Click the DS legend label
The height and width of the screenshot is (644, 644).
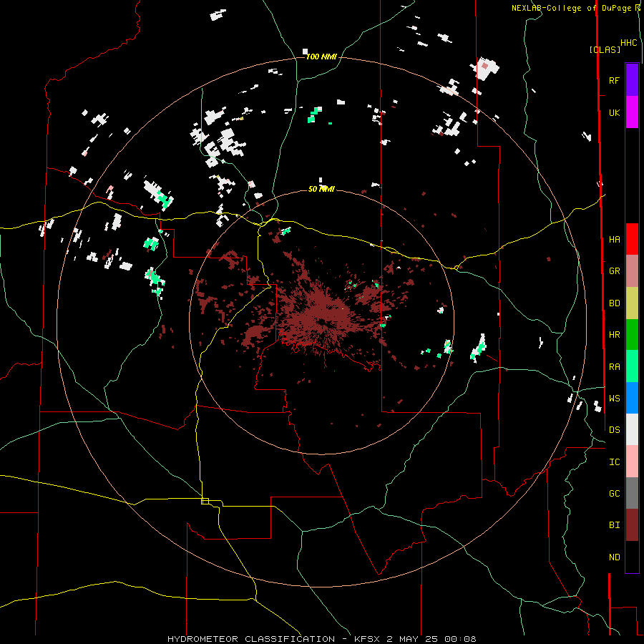tap(614, 430)
